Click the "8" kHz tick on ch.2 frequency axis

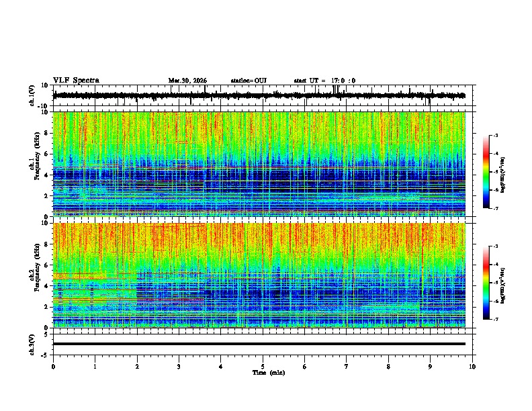47,244
